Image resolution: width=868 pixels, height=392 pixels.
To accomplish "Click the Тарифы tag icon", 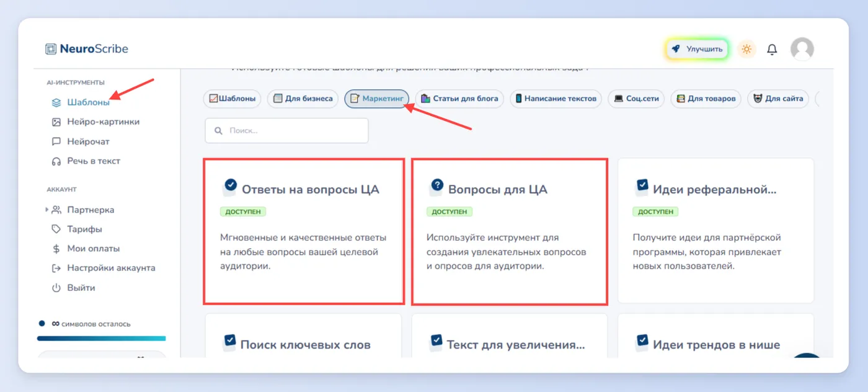I will click(x=56, y=229).
